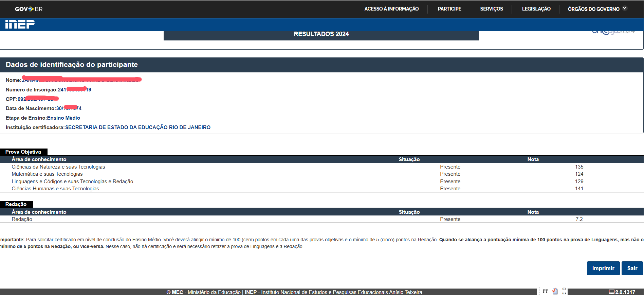Screen dimensions: 644x295
Task: Click the MEC Ministério da Educação footer text
Action: click(x=203, y=292)
